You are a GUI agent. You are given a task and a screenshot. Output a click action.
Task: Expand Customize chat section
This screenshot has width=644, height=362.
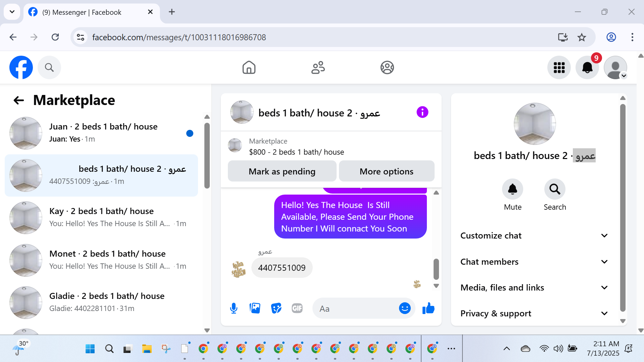tap(534, 236)
